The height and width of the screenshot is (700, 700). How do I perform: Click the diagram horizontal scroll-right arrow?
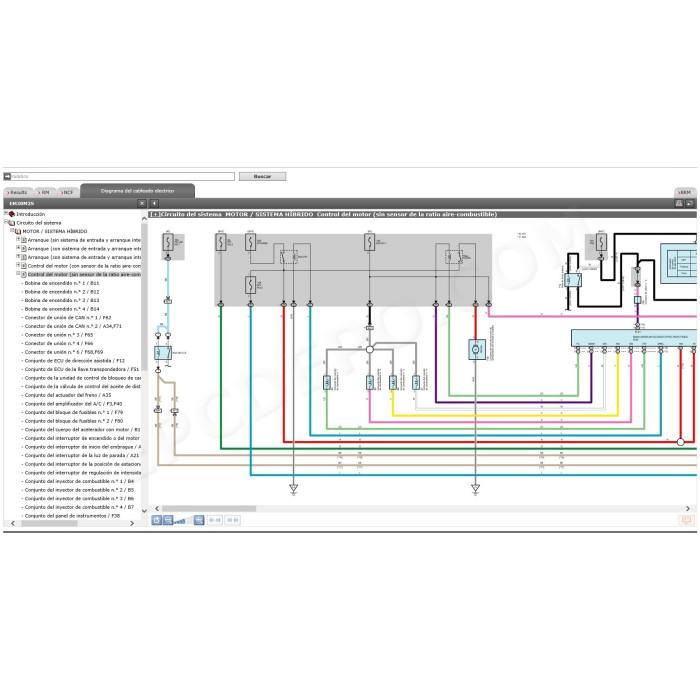(x=688, y=509)
